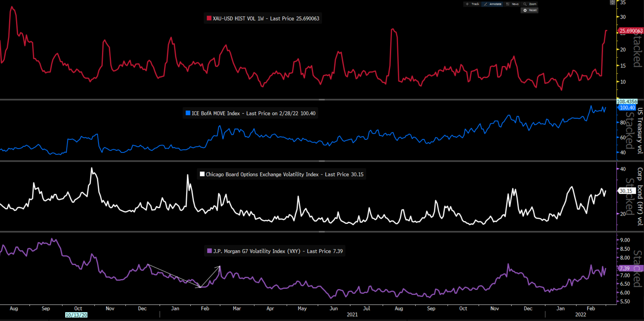
Task: Grab the divider handle below gold volatility panel
Action: pyautogui.click(x=322, y=100)
